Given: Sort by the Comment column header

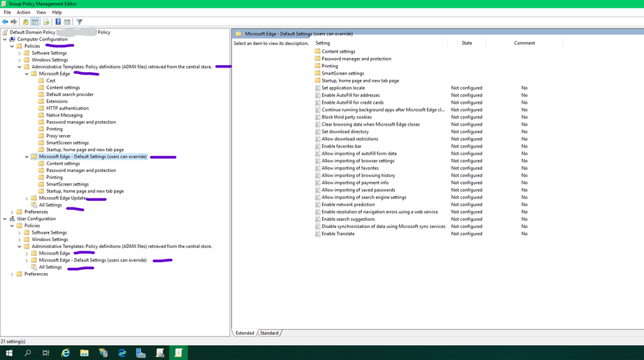Looking at the screenshot, I should click(x=524, y=43).
